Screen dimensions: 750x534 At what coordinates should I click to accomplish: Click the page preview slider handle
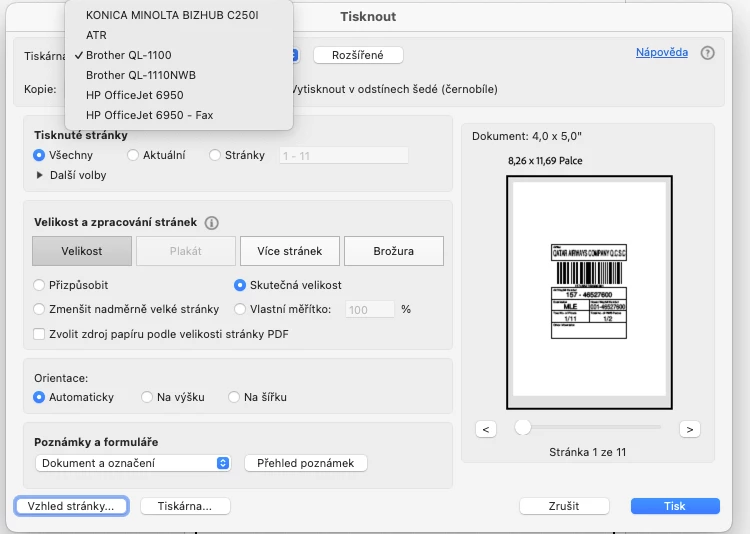(x=523, y=427)
